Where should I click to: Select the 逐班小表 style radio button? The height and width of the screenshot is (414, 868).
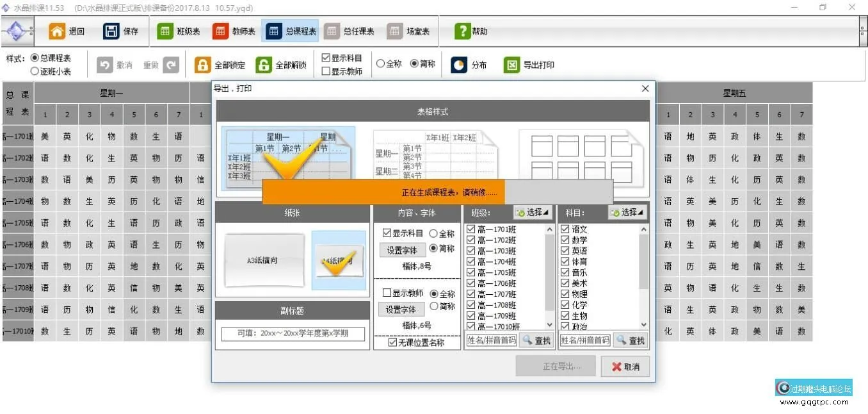pos(35,72)
